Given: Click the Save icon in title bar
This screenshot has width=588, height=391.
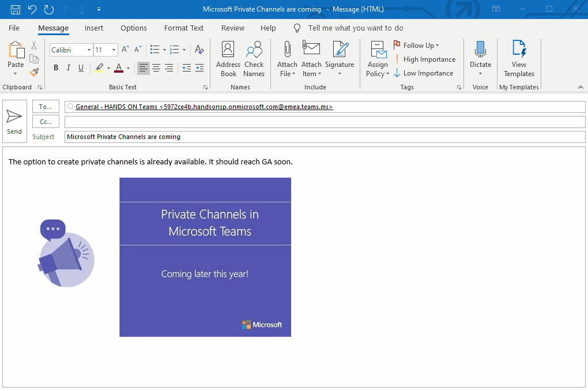Looking at the screenshot, I should click(16, 9).
